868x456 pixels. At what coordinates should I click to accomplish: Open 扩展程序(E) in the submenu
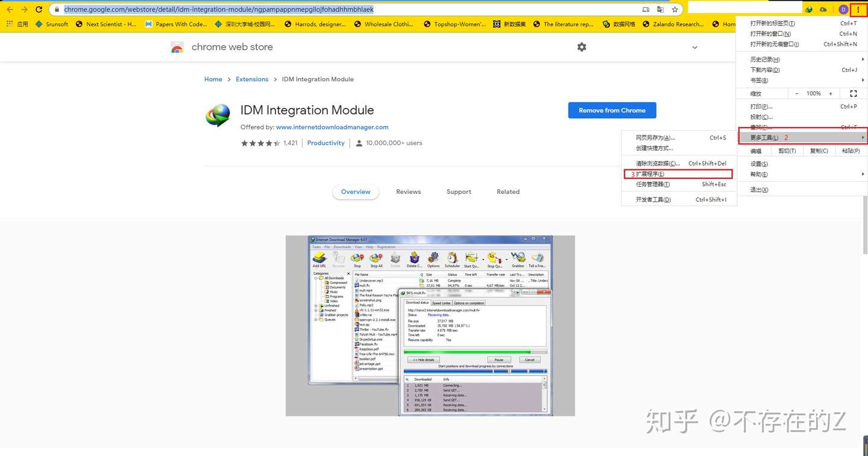pyautogui.click(x=679, y=174)
